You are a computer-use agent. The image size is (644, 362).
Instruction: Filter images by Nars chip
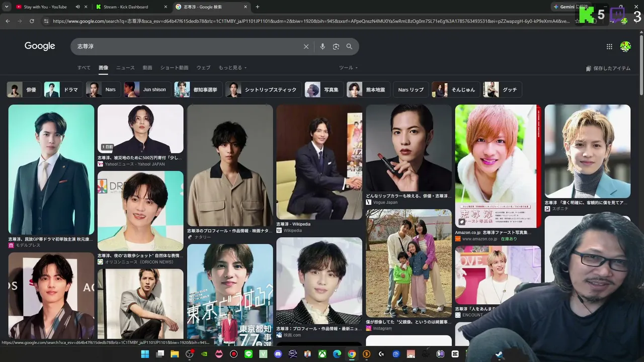tap(103, 89)
